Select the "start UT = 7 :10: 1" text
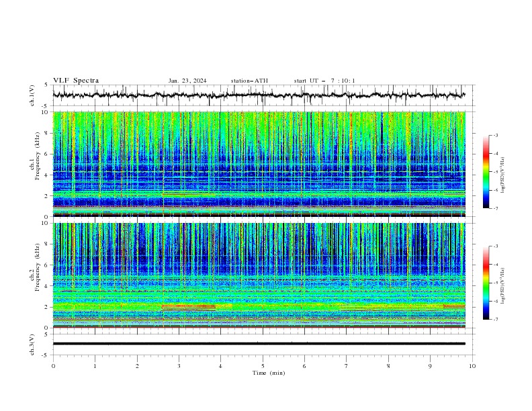The image size is (532, 411). pyautogui.click(x=324, y=81)
